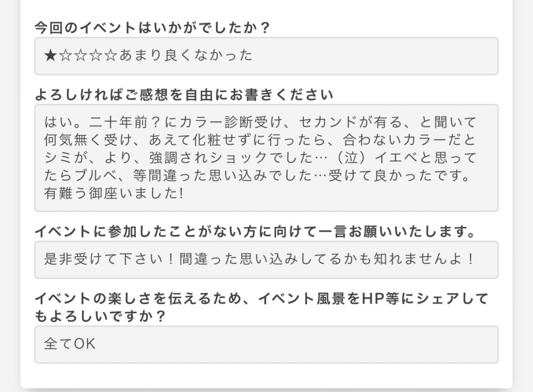This screenshot has width=533, height=392.
Task: Select the filled black star rating
Action: tap(50, 55)
